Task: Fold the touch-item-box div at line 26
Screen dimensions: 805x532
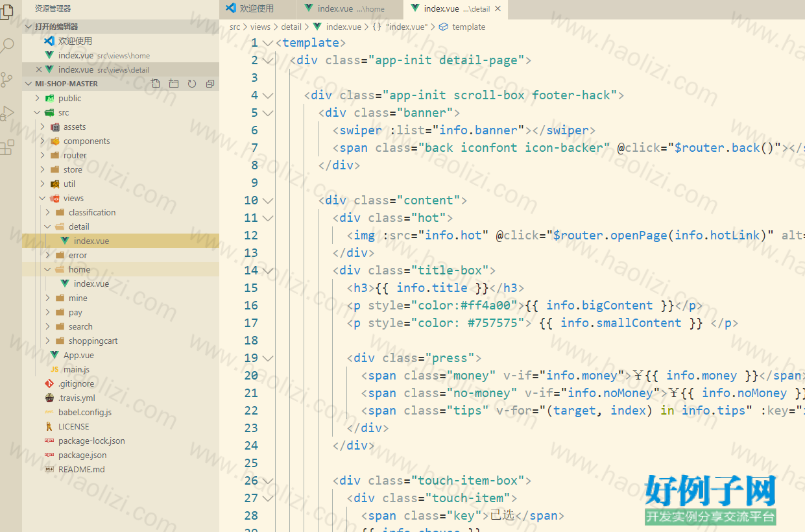Action: coord(268,481)
